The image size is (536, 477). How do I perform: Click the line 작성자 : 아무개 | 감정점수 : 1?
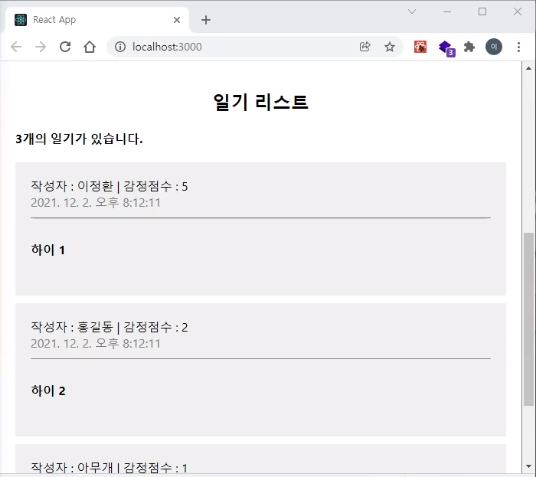coord(109,467)
